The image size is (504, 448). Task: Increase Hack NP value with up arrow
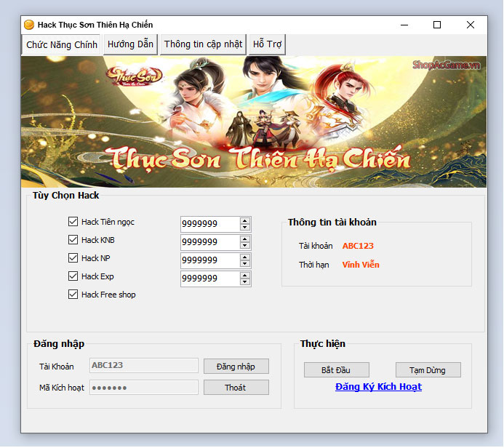point(245,257)
